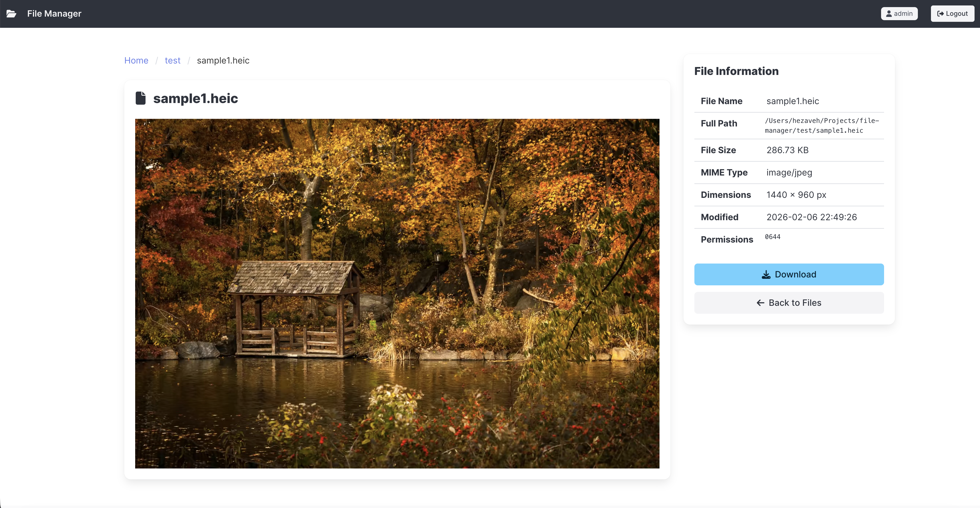Click the image/jpeg MIME type value

[789, 173]
